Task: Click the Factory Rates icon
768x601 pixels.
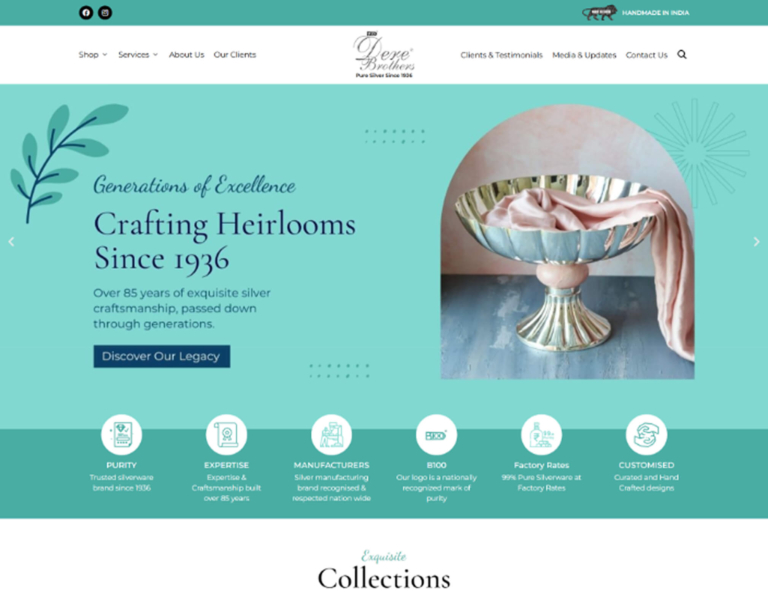Action: point(541,434)
